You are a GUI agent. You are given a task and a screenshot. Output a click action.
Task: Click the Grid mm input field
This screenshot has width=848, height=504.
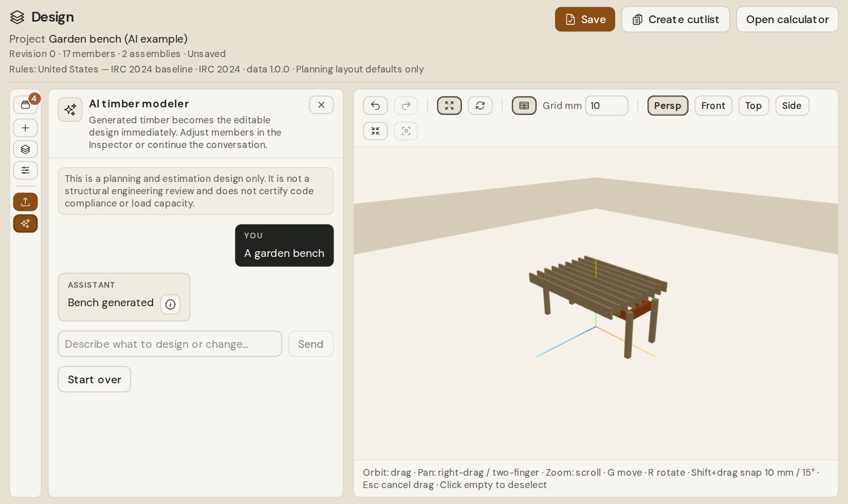click(606, 105)
